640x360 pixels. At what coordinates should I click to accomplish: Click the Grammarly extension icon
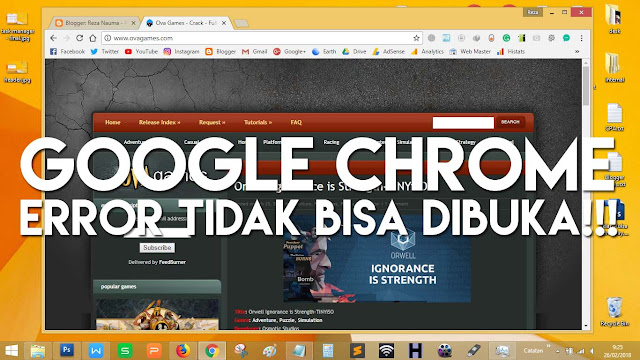(506, 38)
